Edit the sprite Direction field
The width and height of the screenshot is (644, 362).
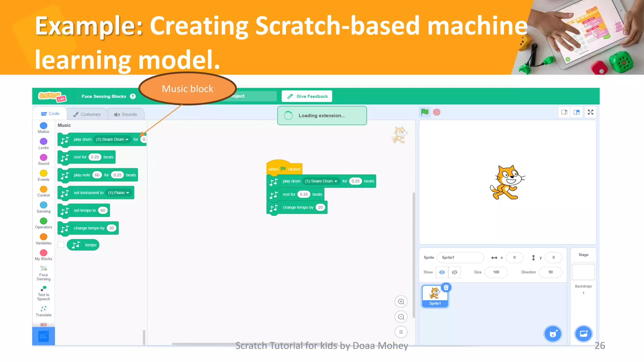pyautogui.click(x=551, y=272)
